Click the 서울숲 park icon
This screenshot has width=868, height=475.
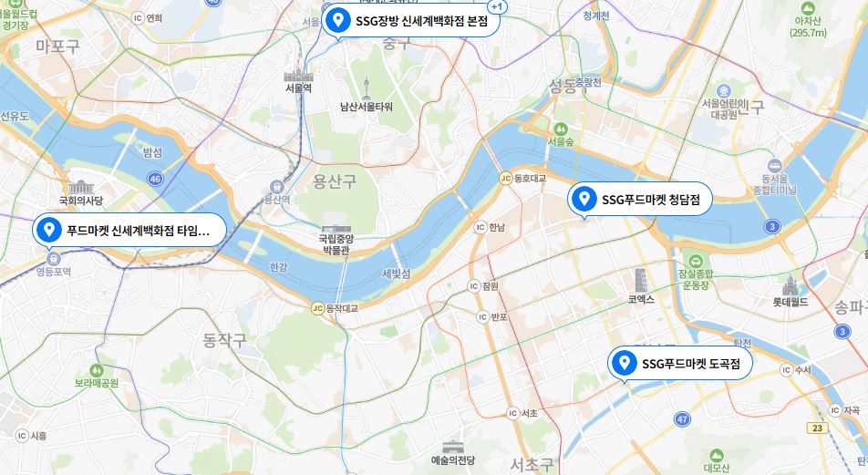coord(560,129)
